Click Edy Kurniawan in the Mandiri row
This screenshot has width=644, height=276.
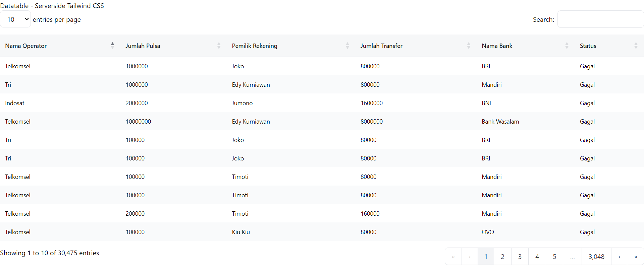click(251, 85)
